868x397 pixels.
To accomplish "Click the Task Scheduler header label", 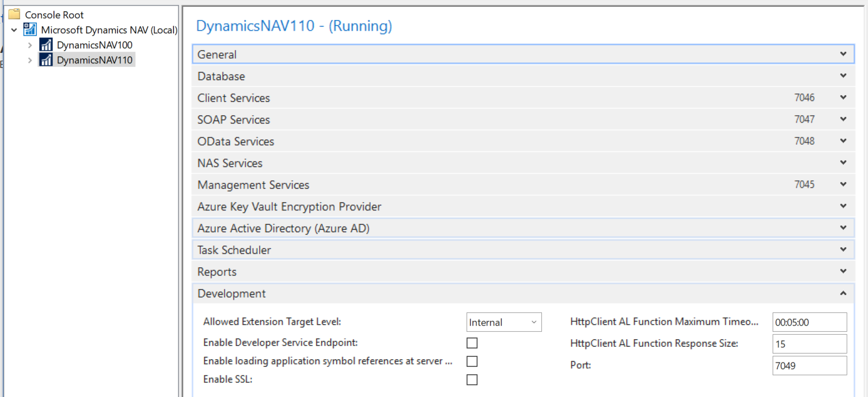I will pos(234,250).
